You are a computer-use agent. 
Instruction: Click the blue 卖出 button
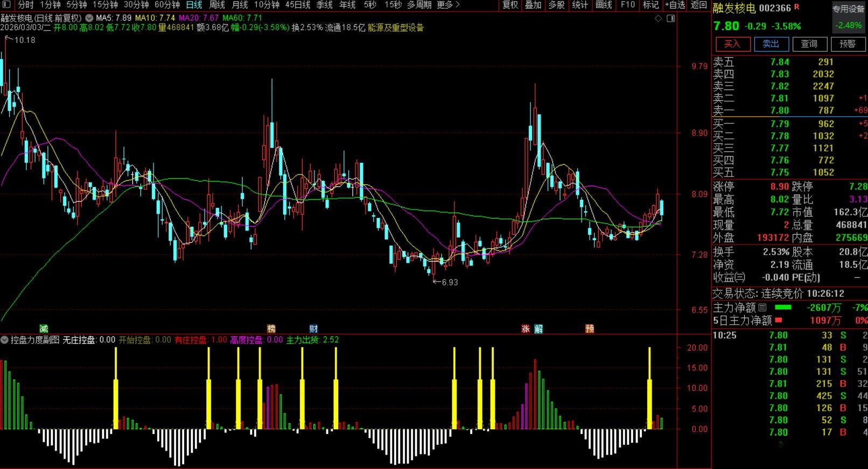[771, 44]
